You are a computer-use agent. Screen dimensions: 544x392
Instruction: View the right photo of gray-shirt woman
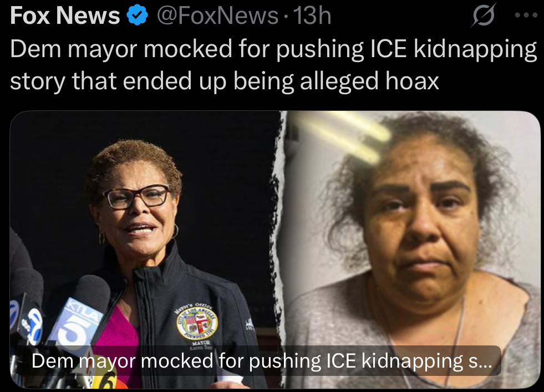[x=412, y=250]
